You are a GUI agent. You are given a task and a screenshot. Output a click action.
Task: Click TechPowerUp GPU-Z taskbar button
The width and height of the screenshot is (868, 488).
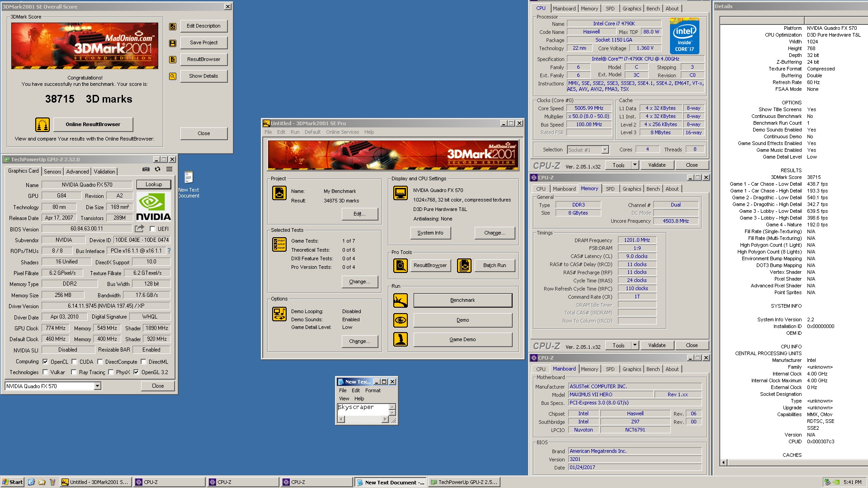click(464, 482)
